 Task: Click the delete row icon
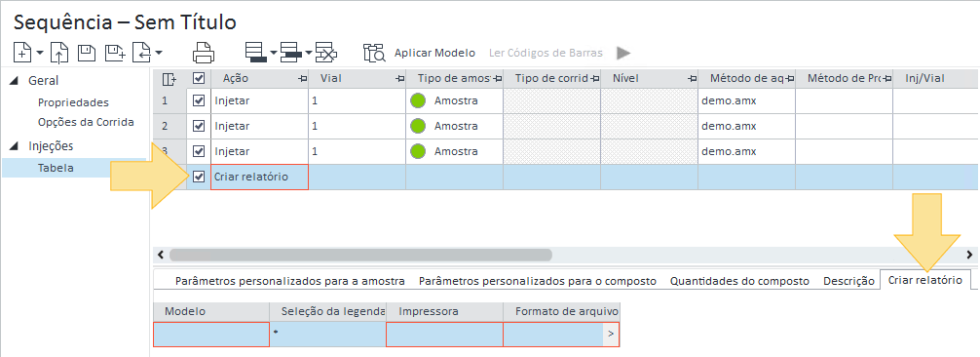click(x=326, y=53)
